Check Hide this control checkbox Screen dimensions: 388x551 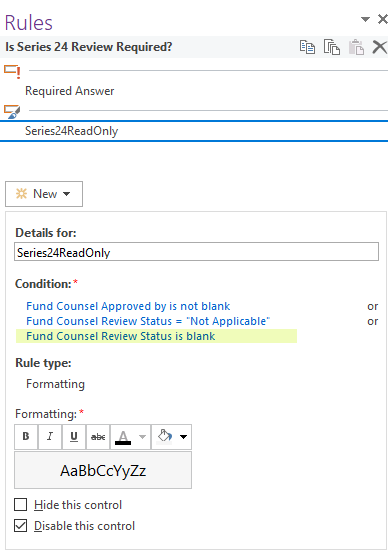click(x=20, y=505)
